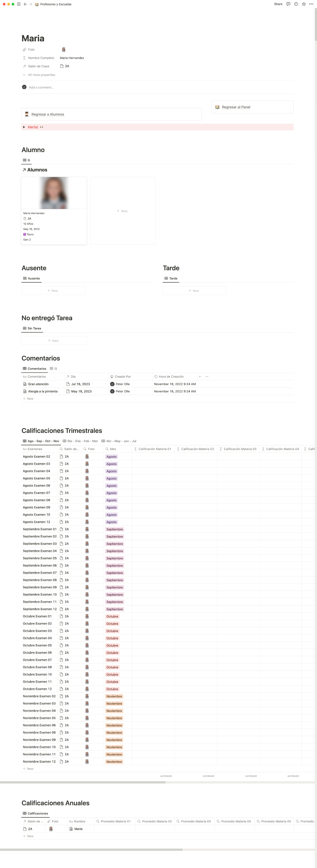317x868 pixels.
Task: Go back with the left arrow
Action: (x=25, y=4)
